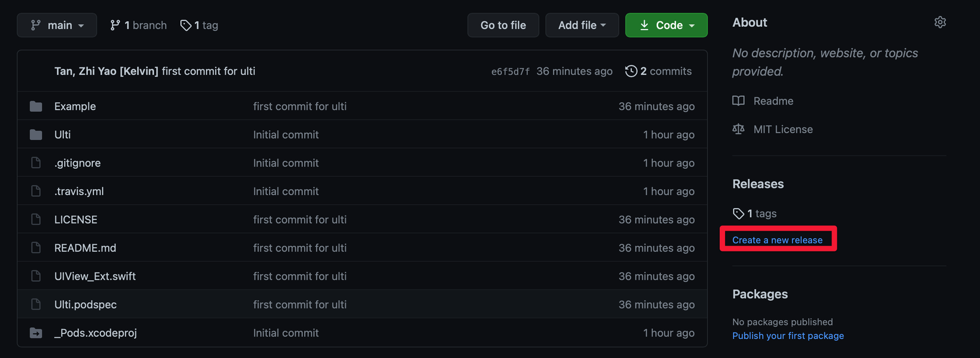Click the Ulti folder icon
Screen dimensions: 980x358
[x=36, y=135]
